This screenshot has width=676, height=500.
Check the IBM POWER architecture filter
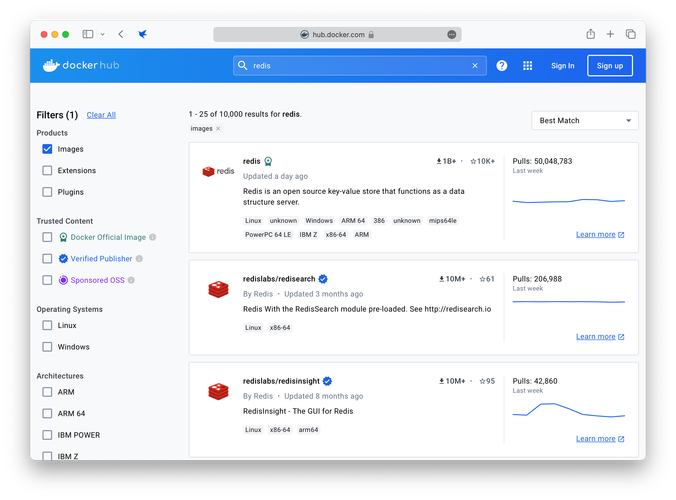click(x=47, y=435)
